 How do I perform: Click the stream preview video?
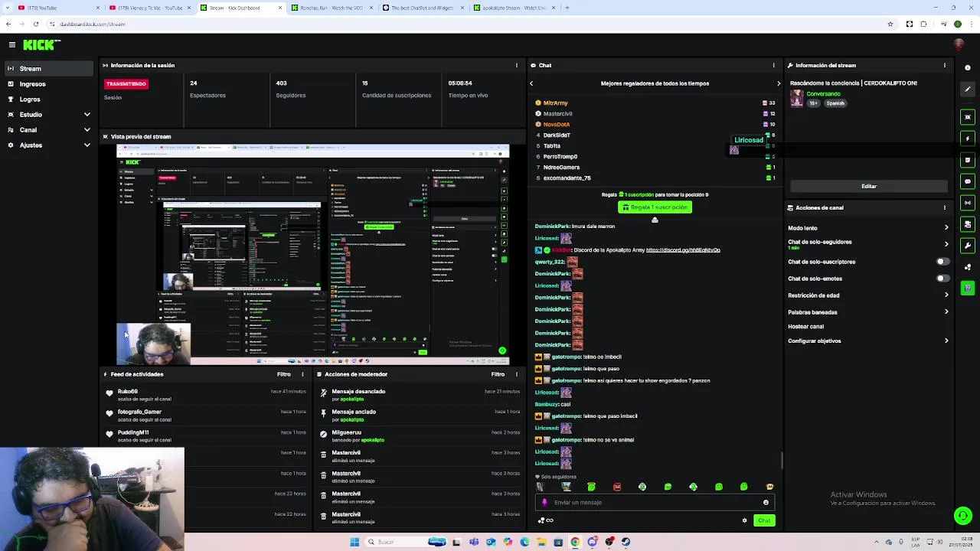312,253
